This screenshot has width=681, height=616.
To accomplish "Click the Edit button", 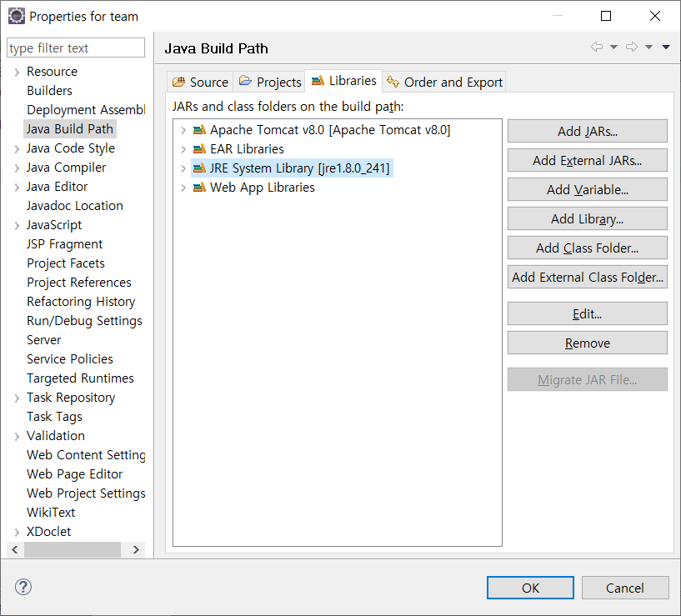I will [587, 313].
